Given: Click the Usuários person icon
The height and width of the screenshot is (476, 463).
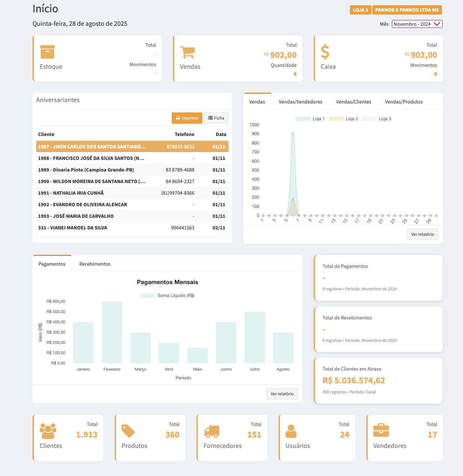Looking at the screenshot, I should coord(291,431).
